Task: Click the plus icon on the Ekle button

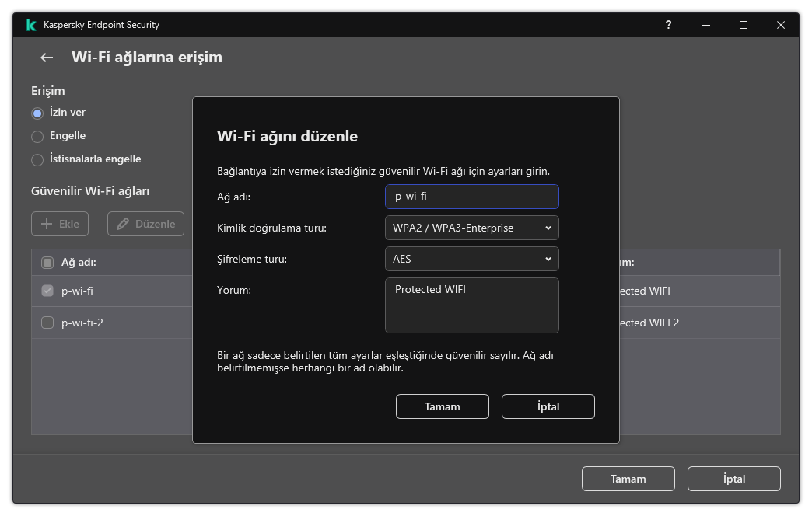Action: tap(48, 223)
